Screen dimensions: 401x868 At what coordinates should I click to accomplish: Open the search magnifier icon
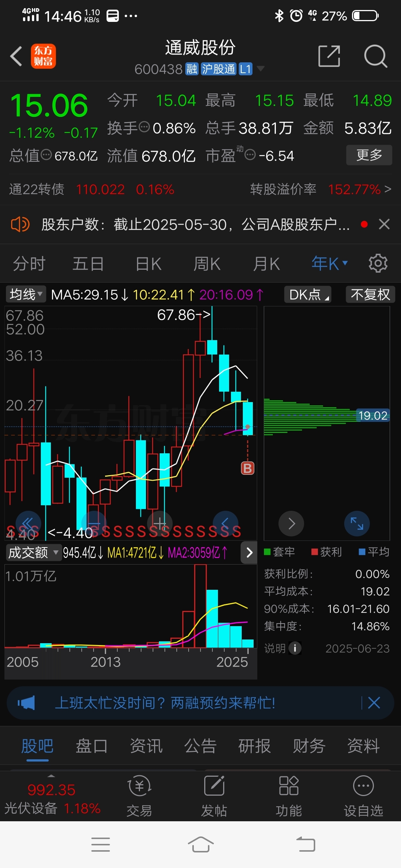click(376, 56)
